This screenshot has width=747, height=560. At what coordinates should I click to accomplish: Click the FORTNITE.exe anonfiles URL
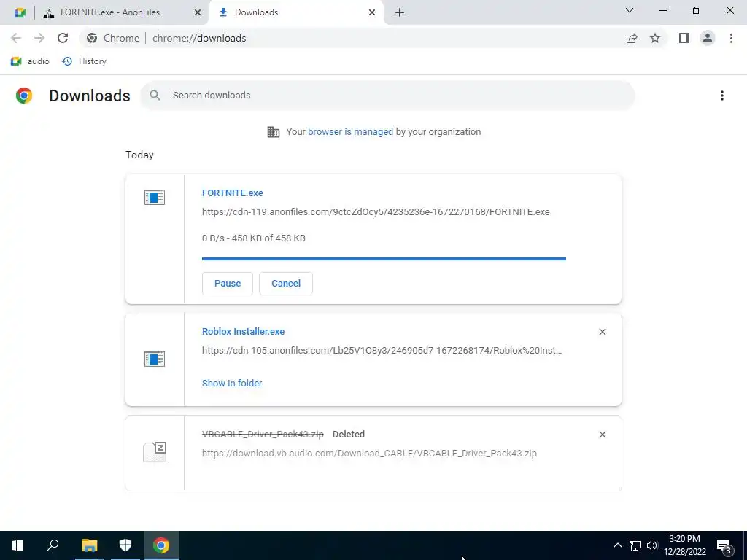click(x=376, y=212)
